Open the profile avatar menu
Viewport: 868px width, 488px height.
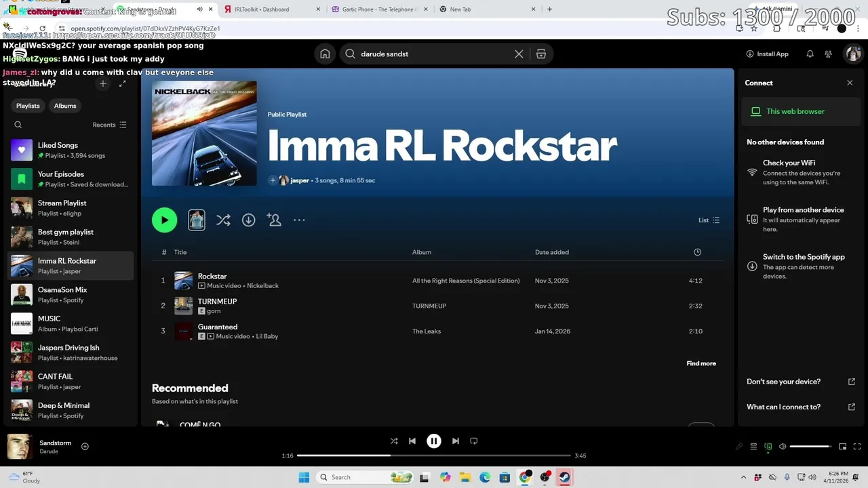[x=852, y=54]
